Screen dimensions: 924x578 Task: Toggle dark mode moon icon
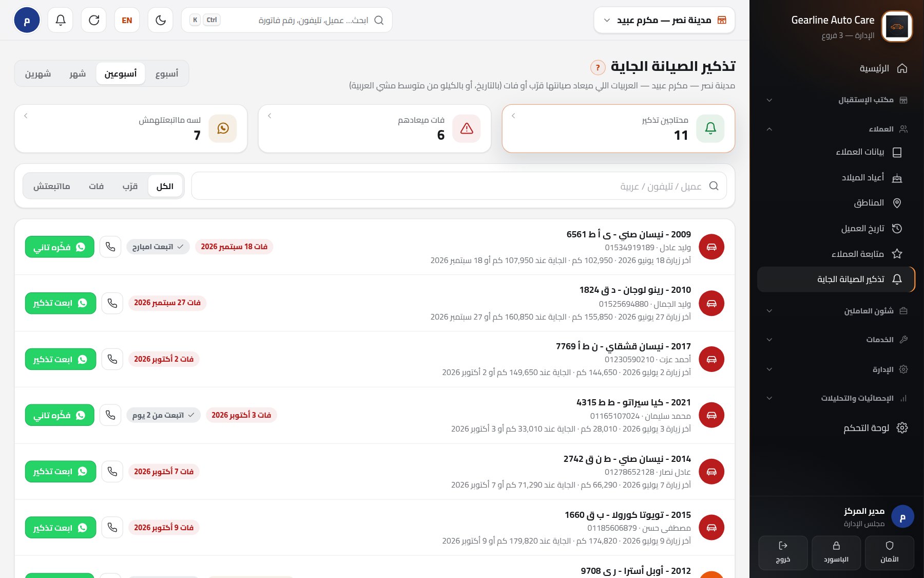161,20
